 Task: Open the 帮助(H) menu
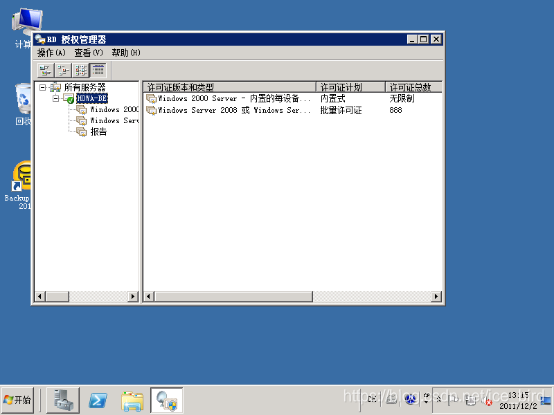tap(126, 53)
